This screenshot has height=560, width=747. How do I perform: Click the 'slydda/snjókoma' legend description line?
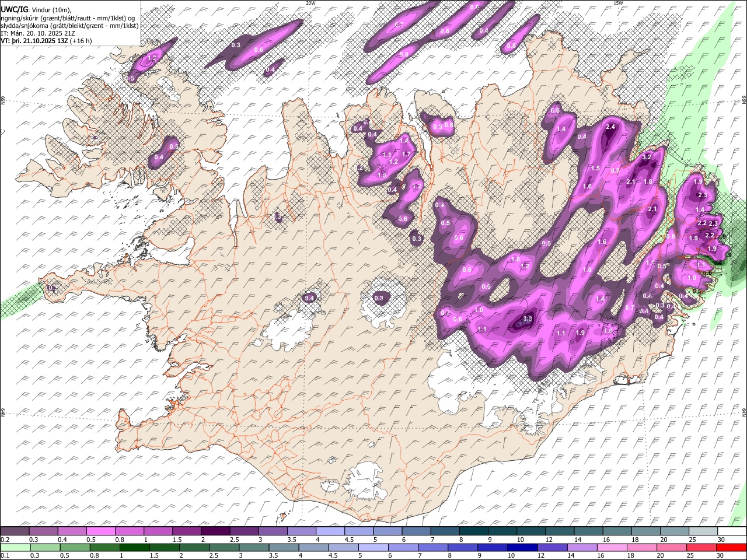point(69,26)
